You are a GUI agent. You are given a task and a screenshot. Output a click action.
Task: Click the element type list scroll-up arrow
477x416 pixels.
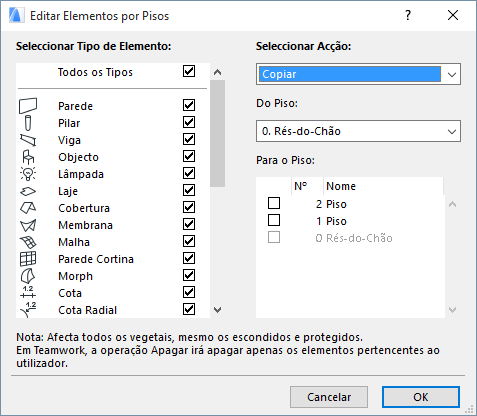218,72
